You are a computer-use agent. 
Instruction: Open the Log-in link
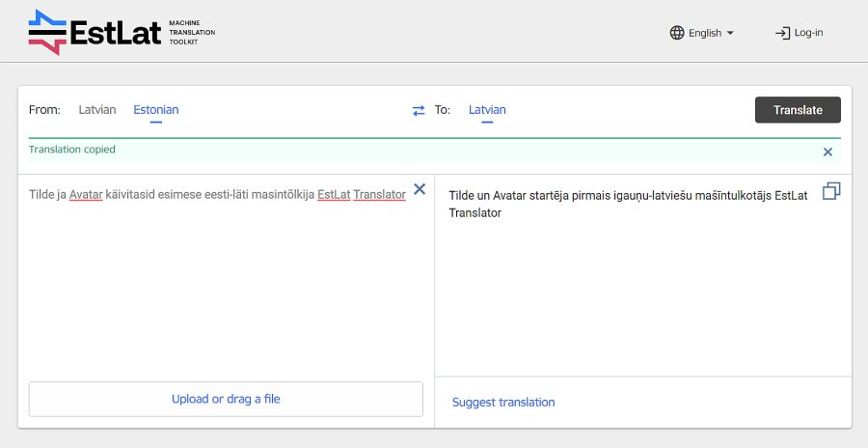(799, 33)
